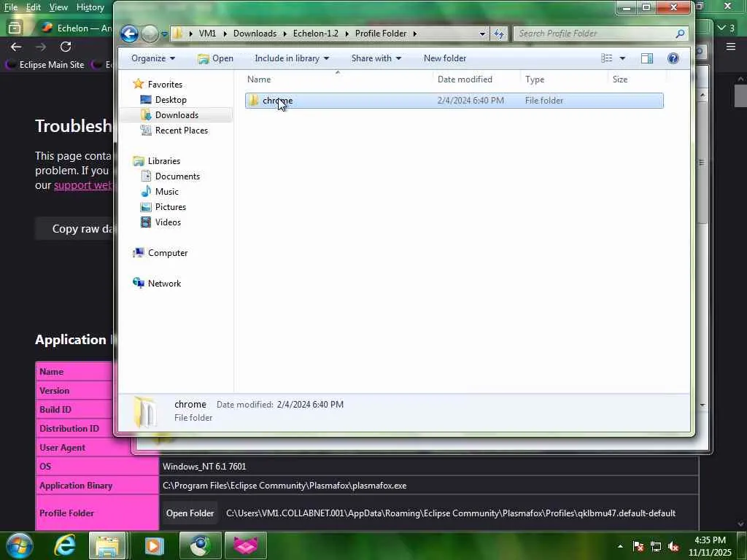Click the change view icon
Image resolution: width=747 pixels, height=560 pixels.
coord(606,58)
